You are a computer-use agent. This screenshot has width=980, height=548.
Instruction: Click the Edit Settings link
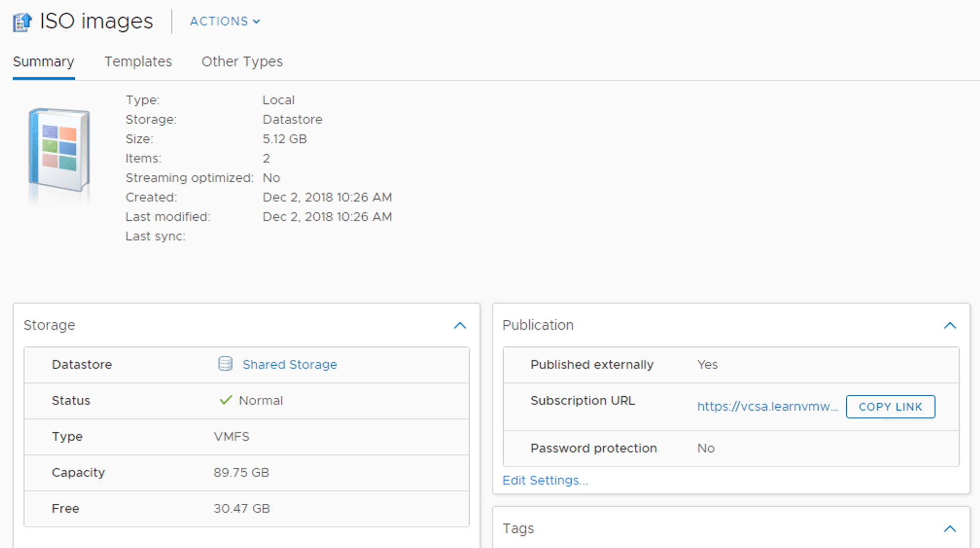pos(545,480)
